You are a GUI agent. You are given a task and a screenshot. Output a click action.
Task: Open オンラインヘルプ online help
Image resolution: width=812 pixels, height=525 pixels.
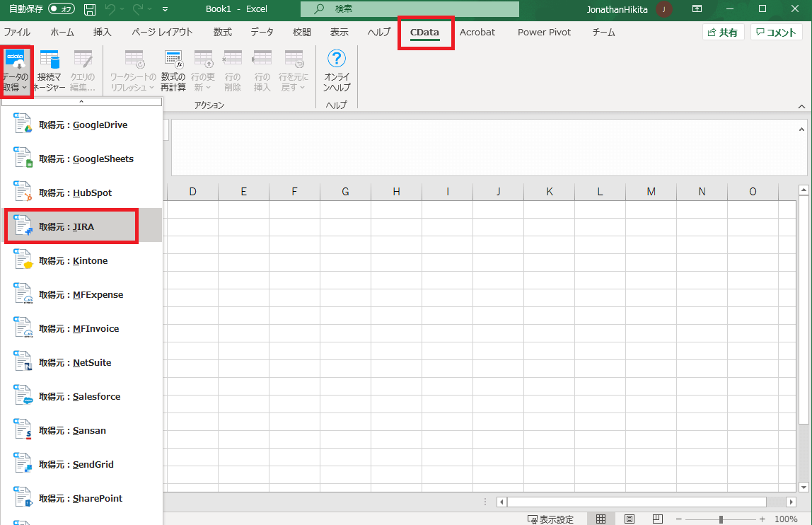coord(337,71)
